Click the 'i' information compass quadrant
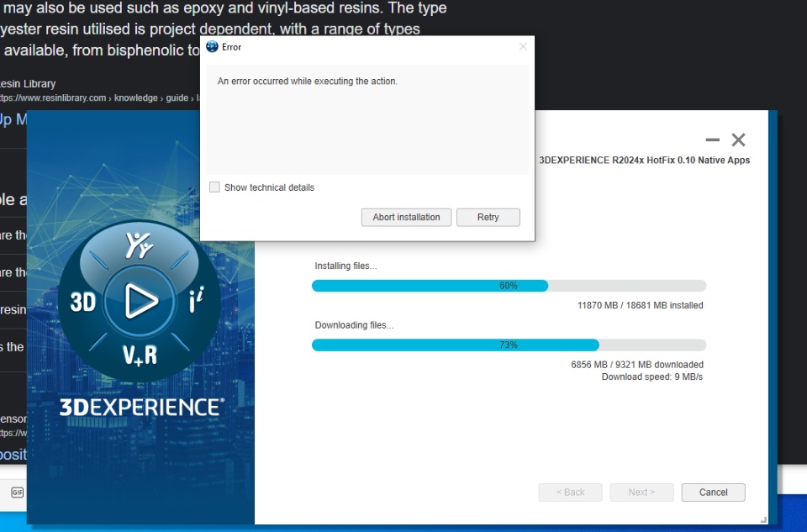Image resolution: width=807 pixels, height=532 pixels. [196, 300]
